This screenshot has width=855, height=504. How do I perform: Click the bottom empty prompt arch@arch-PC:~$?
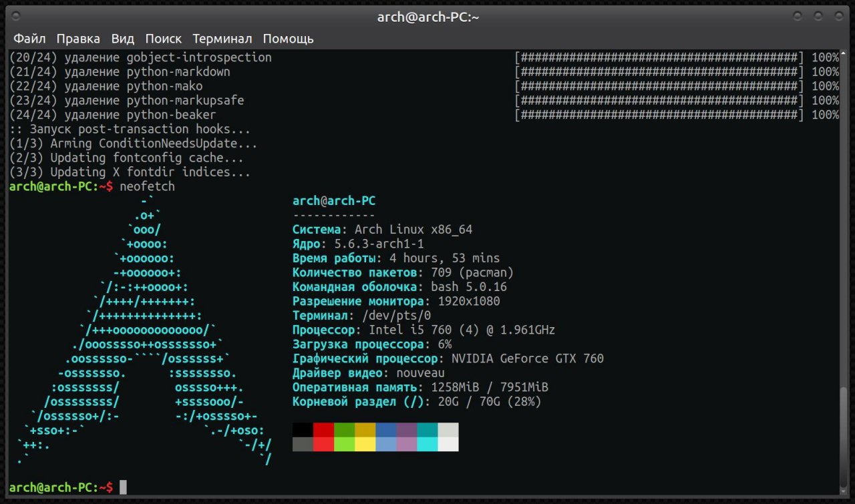[x=61, y=487]
